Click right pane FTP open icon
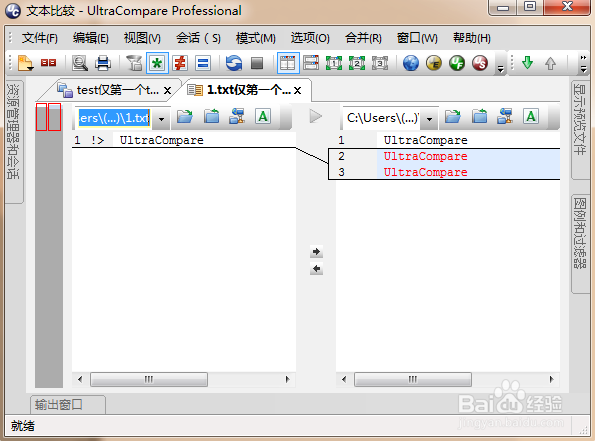 click(505, 117)
